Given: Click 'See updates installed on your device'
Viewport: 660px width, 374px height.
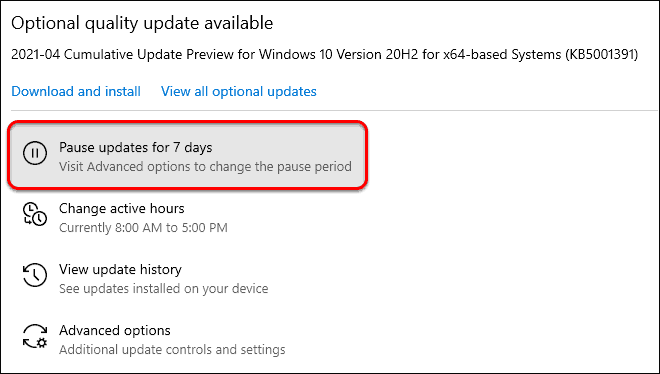Looking at the screenshot, I should point(163,289).
